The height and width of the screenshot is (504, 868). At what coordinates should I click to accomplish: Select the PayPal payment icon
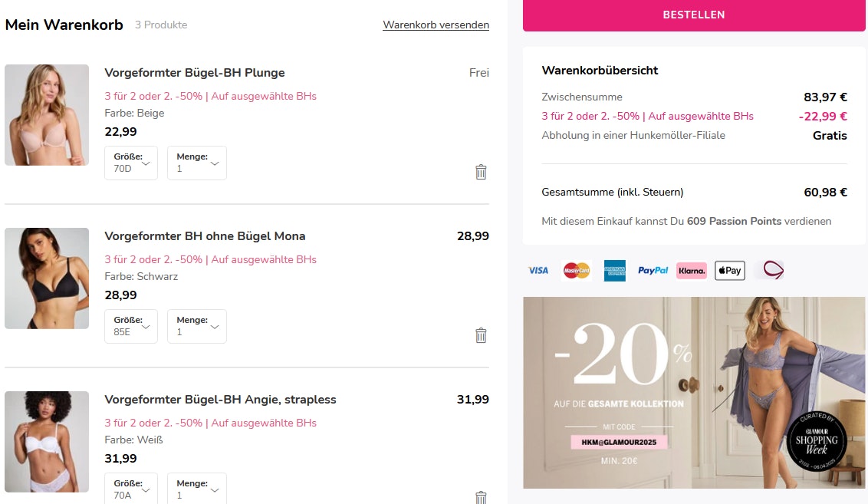pos(653,270)
